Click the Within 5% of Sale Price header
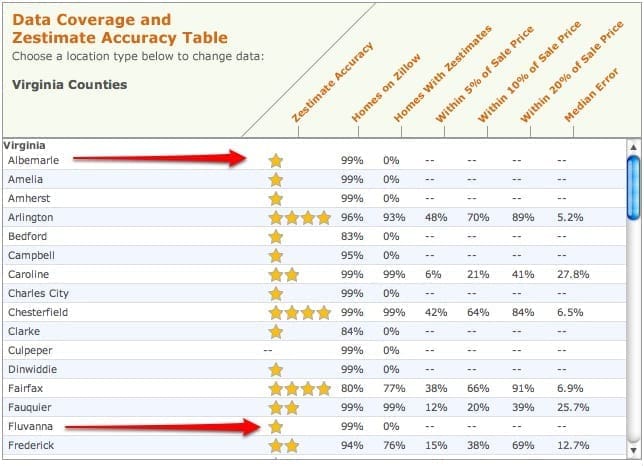The height and width of the screenshot is (466, 644). [485, 74]
